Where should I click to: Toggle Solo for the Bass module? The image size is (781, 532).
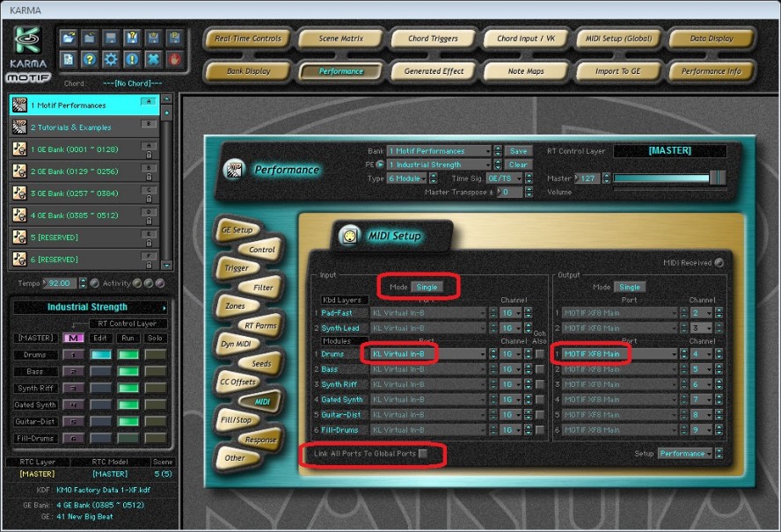(156, 371)
